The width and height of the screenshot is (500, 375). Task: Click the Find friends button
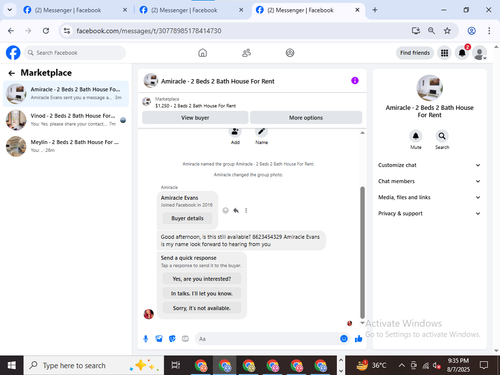(415, 53)
